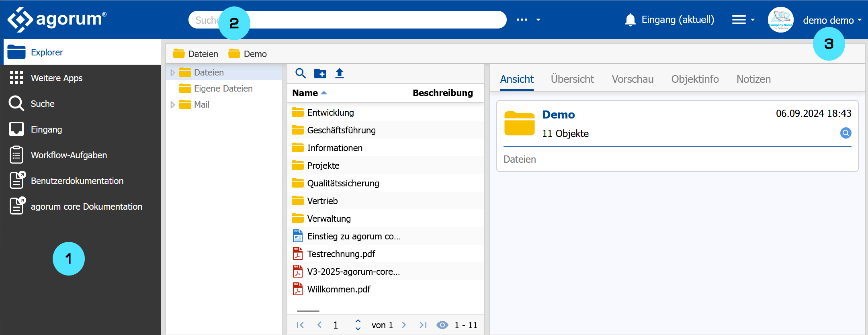Screen dimensions: 868x335
Task: Select Dateien folder in the tree
Action: pos(209,72)
